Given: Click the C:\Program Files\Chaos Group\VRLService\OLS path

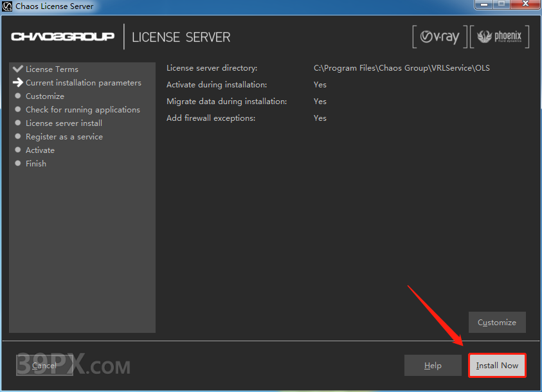Looking at the screenshot, I should click(402, 68).
